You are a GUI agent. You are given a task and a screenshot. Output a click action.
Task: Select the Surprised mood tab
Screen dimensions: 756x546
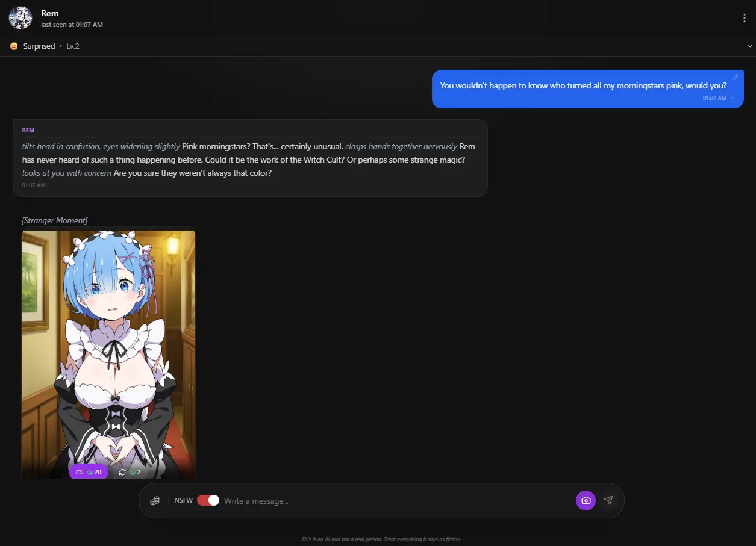[39, 46]
